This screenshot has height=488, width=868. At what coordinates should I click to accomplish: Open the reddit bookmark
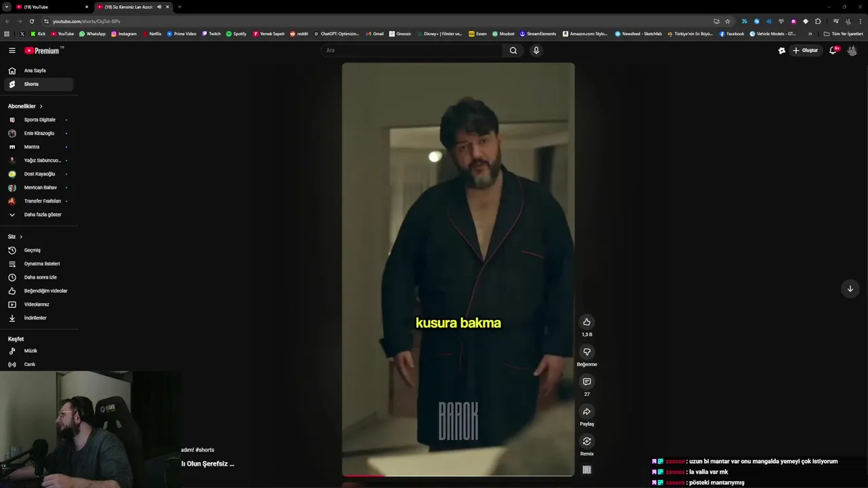299,34
